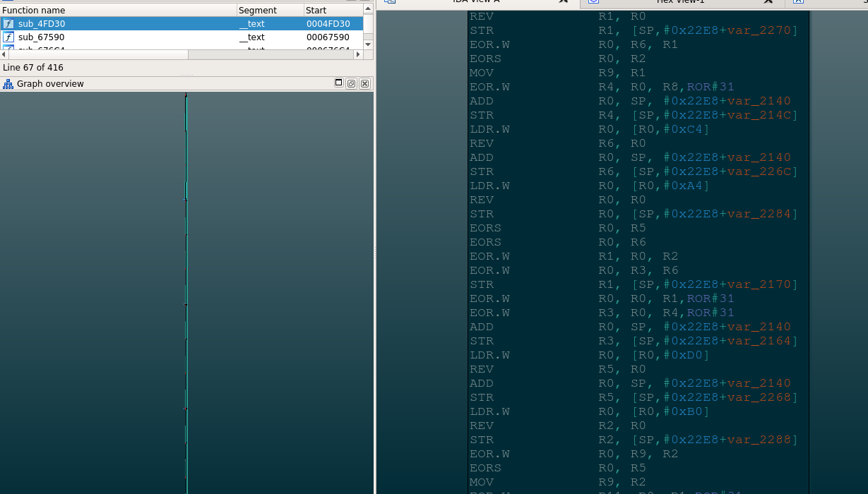Close the IDA View-A tab
868x494 pixels.
coord(563,1)
